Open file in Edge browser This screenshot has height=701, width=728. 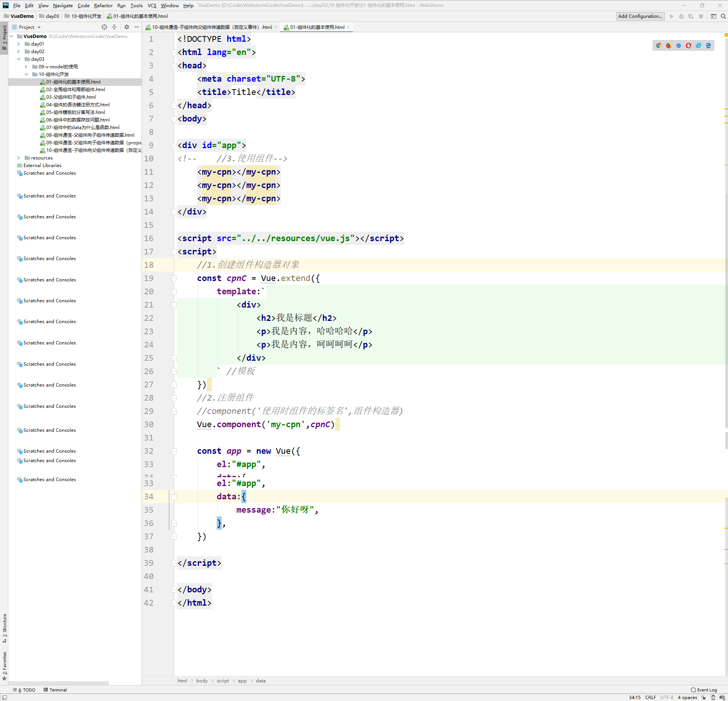708,46
